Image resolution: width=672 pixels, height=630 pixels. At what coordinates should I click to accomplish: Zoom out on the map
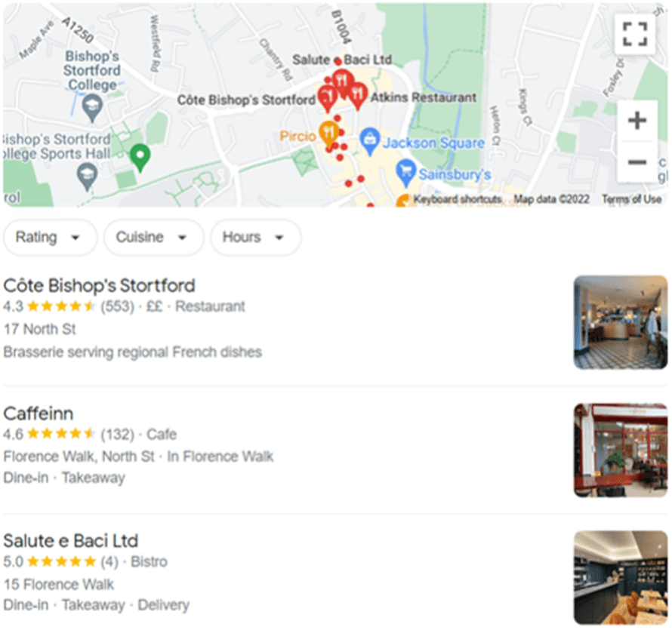[x=637, y=162]
